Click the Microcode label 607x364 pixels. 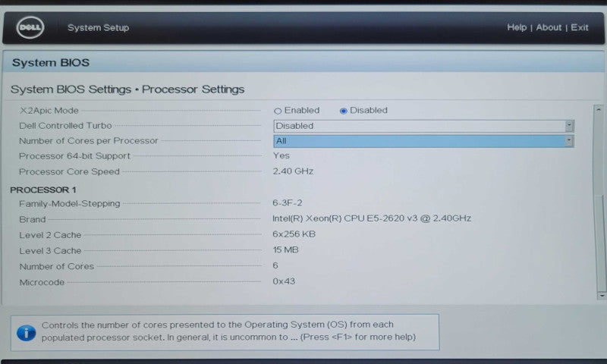point(42,282)
